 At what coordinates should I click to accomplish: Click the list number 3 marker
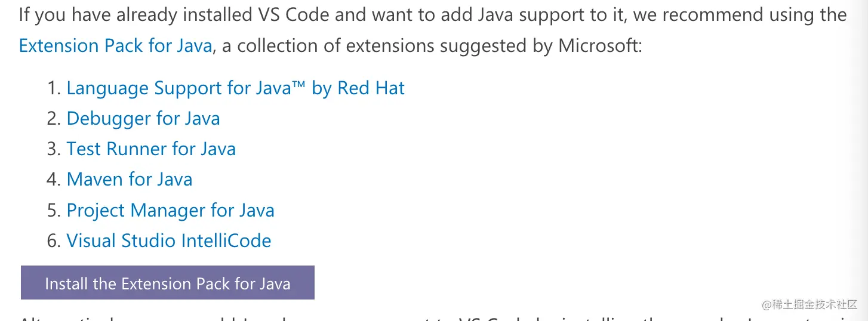tap(54, 149)
